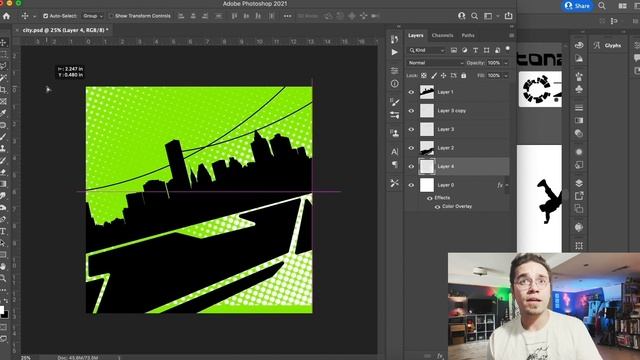This screenshot has height=360, width=640.
Task: Select the Crop tool
Action: click(3, 89)
